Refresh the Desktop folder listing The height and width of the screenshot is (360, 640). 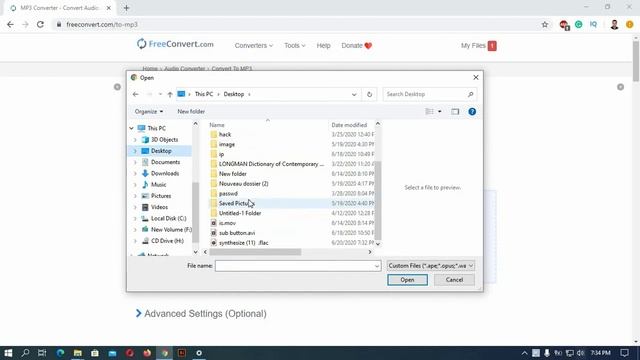point(369,94)
